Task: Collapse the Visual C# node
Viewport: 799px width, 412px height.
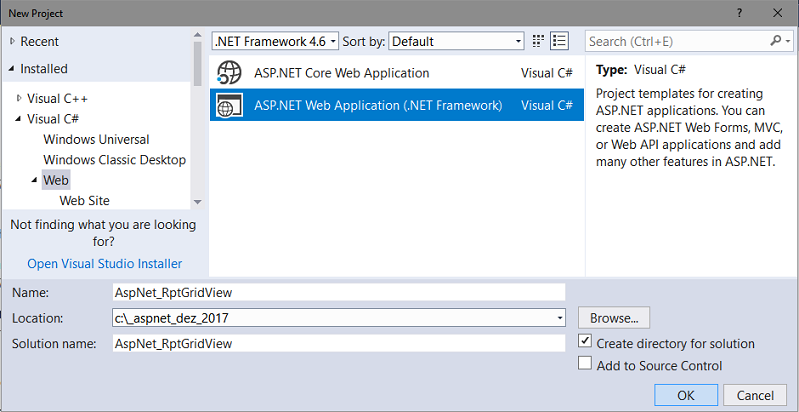Action: (x=19, y=119)
